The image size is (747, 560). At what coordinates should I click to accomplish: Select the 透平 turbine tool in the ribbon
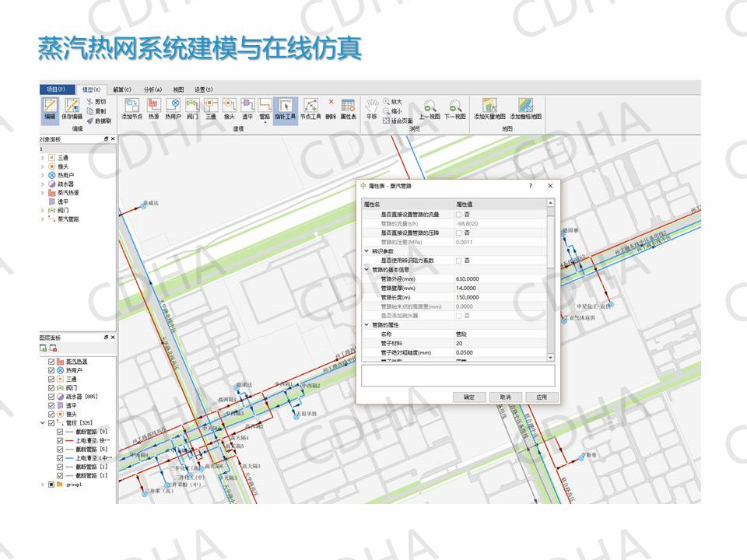247,109
